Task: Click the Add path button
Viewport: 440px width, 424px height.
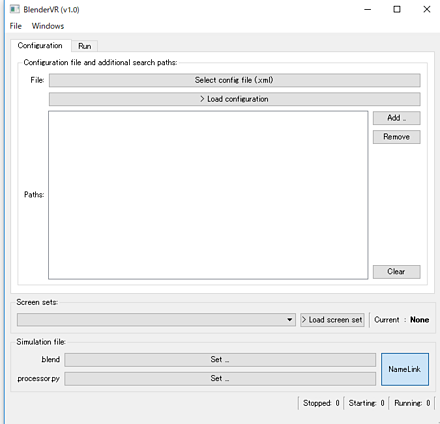Action: (396, 118)
